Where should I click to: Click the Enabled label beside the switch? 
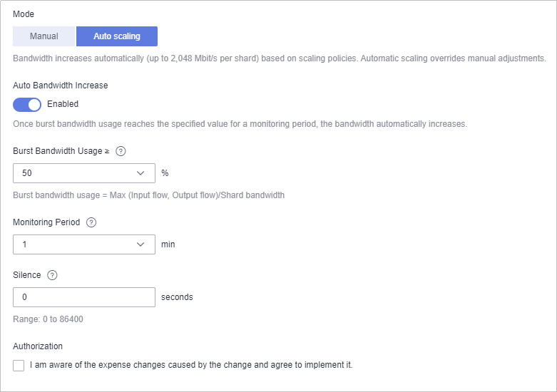coord(63,104)
